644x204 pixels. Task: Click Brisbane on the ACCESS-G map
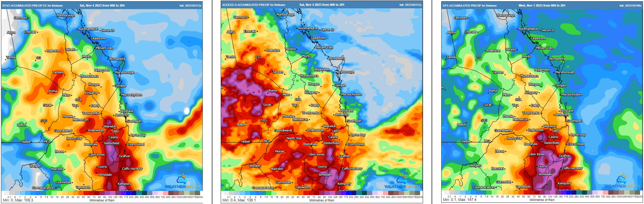coord(347,111)
